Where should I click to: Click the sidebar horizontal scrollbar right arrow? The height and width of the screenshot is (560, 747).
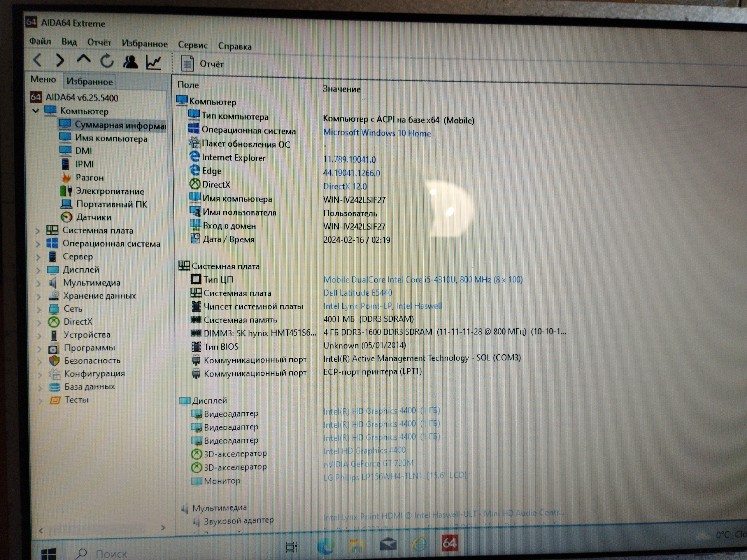pyautogui.click(x=163, y=528)
